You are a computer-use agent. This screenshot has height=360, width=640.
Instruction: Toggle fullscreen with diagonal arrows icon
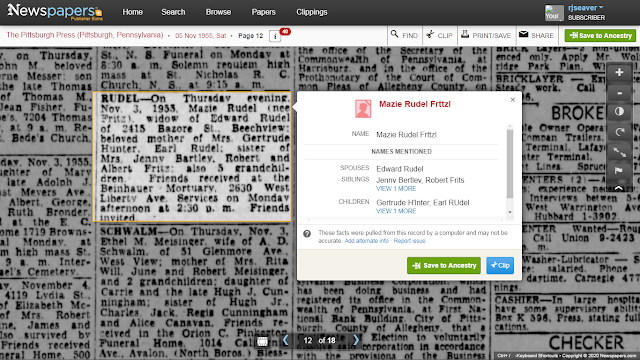[x=619, y=152]
